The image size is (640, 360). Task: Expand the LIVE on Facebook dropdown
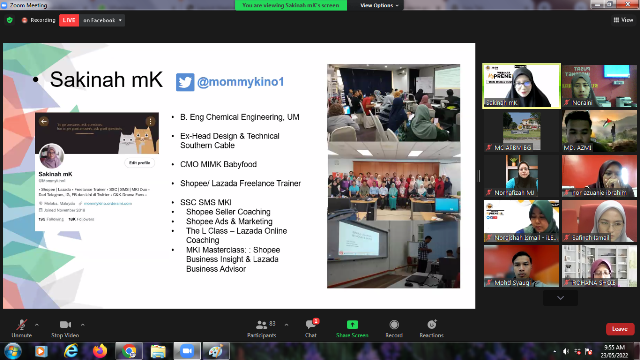click(x=102, y=20)
